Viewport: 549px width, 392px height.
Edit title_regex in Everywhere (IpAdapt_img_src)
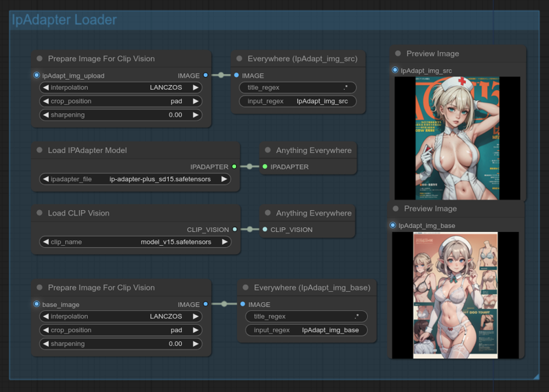[x=298, y=87]
